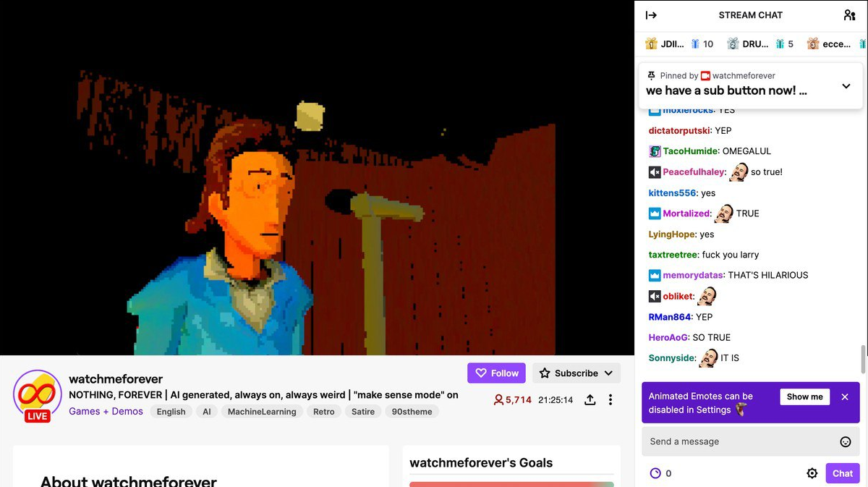Select the MachineLearning tag
The width and height of the screenshot is (868, 487).
click(262, 412)
